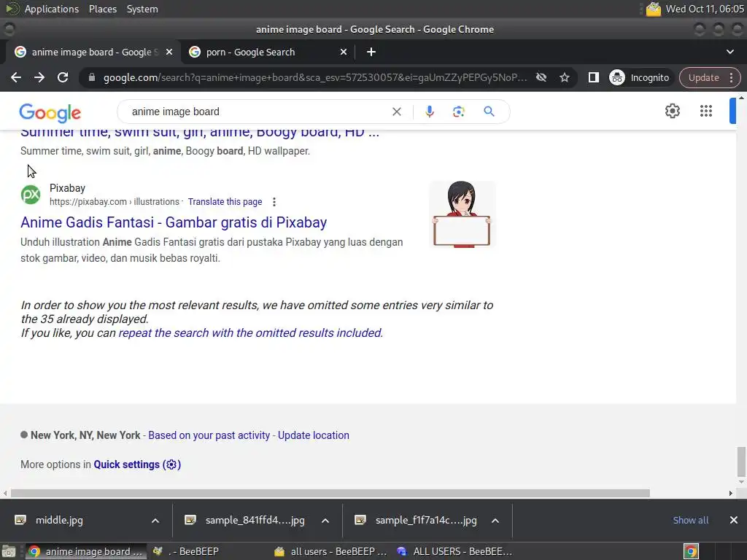Open downloaded sample_841ffd4 jpg file
The image size is (747, 560).
255,520
